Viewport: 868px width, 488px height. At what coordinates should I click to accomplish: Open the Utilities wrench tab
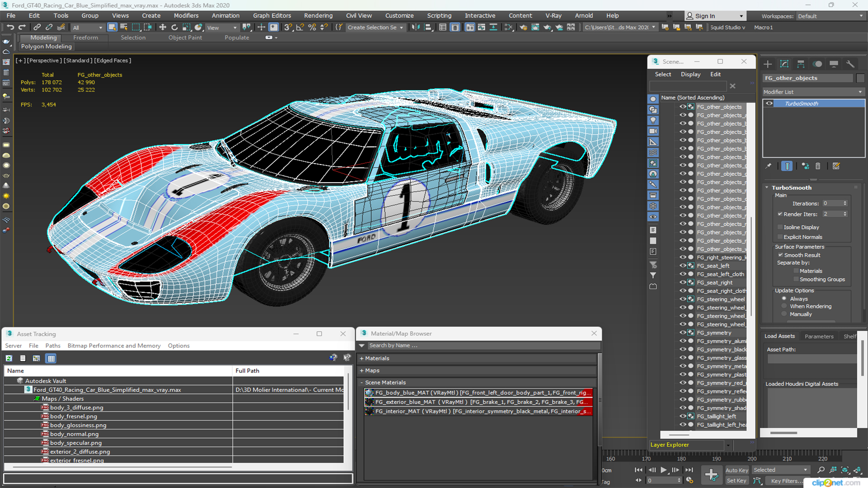tap(850, 64)
